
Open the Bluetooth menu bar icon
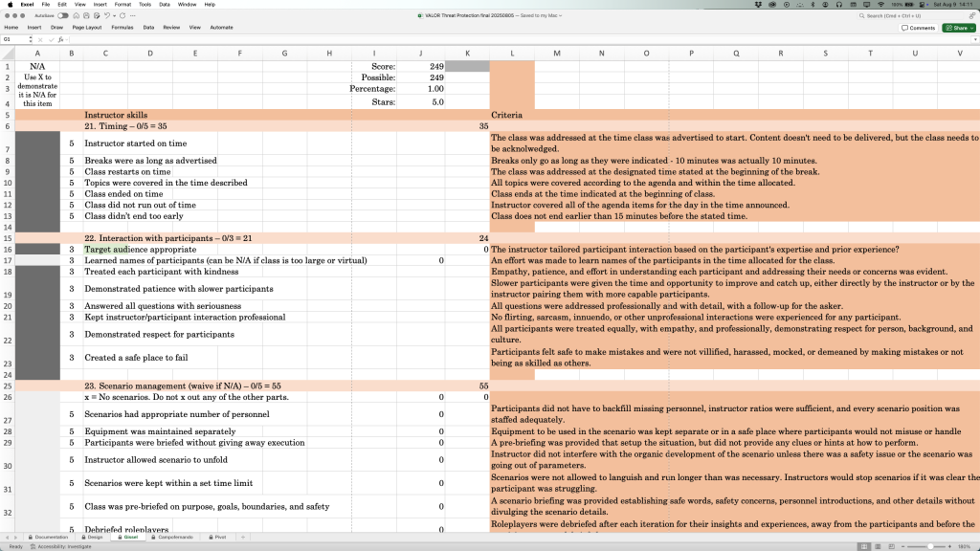coord(813,5)
